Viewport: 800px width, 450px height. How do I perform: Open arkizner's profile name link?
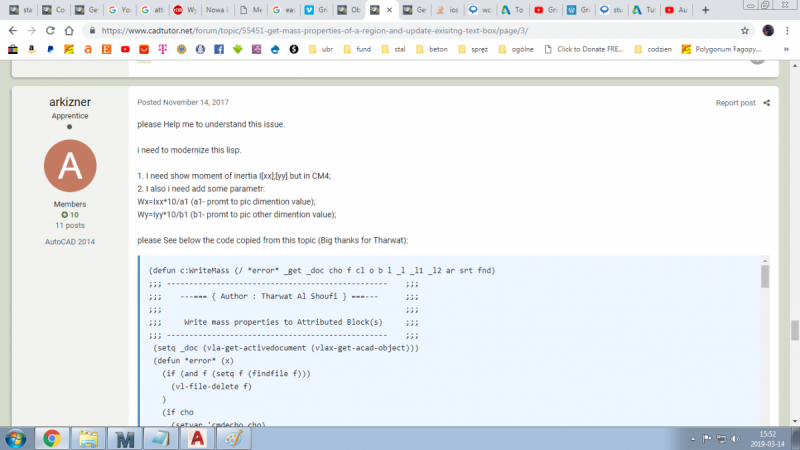tap(70, 102)
